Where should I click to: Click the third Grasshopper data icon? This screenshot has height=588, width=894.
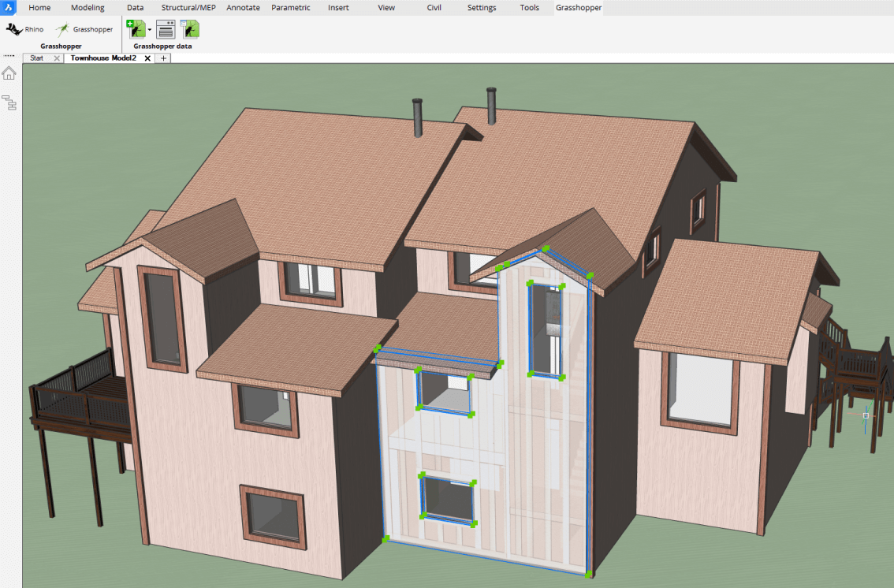click(190, 30)
